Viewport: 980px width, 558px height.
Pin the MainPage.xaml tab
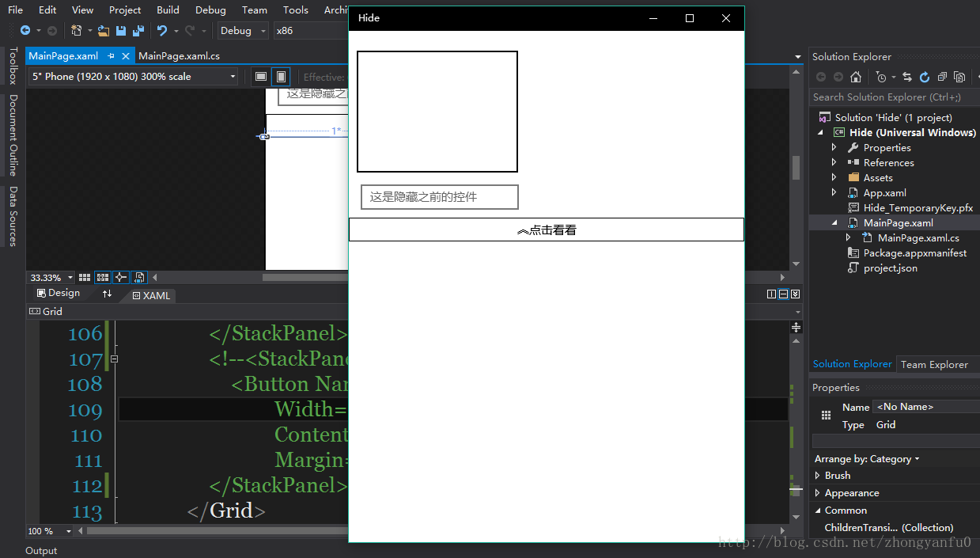click(x=112, y=56)
